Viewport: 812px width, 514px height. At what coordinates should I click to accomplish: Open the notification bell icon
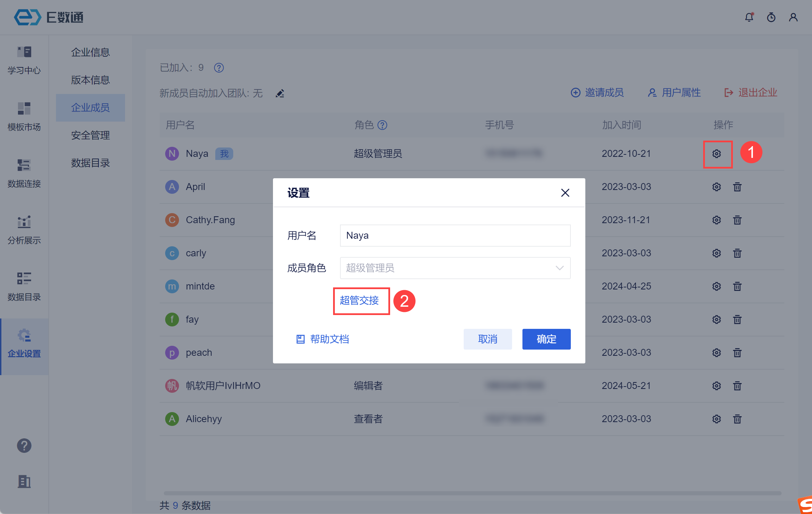click(x=749, y=17)
